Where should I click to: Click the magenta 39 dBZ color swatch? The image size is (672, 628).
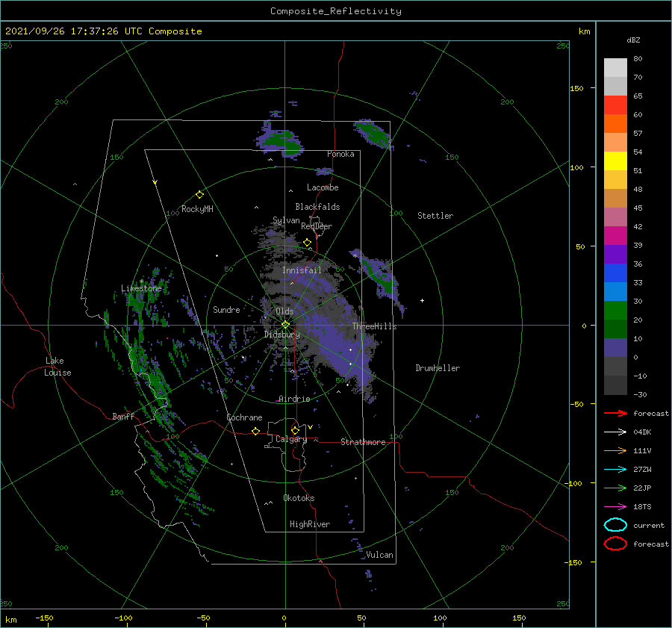(615, 236)
